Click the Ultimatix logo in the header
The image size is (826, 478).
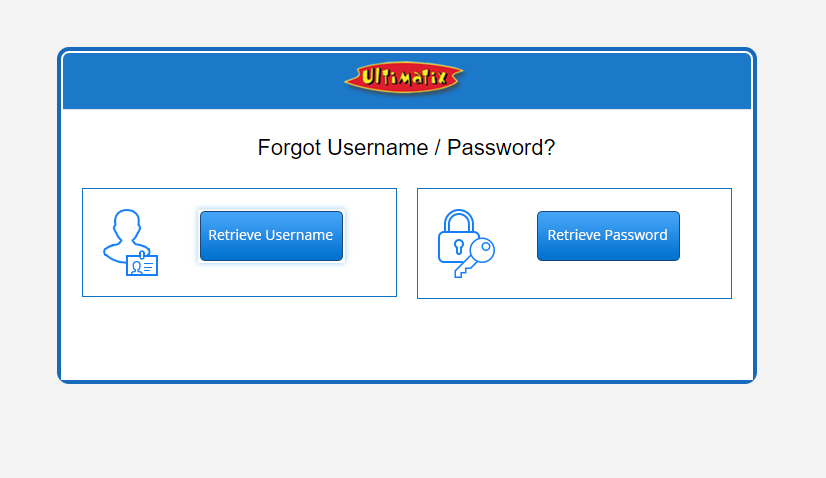[404, 78]
